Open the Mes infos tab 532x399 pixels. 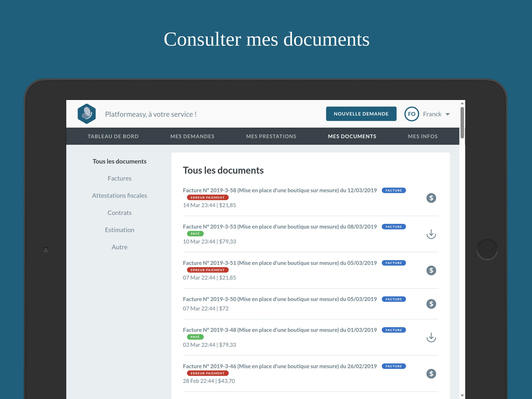pyautogui.click(x=423, y=136)
